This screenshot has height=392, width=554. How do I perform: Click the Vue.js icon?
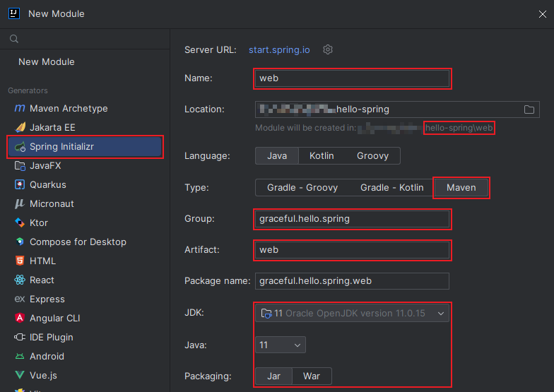[20, 375]
